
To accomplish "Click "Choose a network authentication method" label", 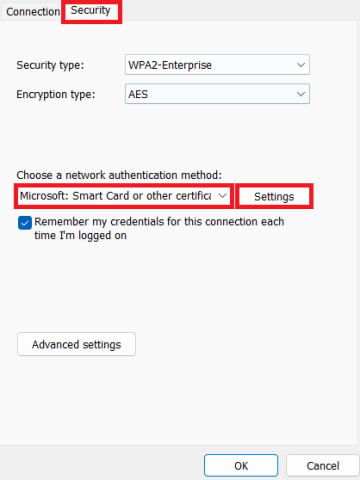I will 119,175.
